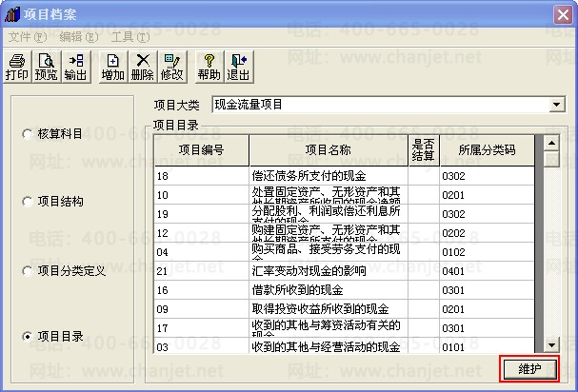Screen dimensions: 578x392
Task: Open the 工具(T) menu
Action: tap(130, 37)
